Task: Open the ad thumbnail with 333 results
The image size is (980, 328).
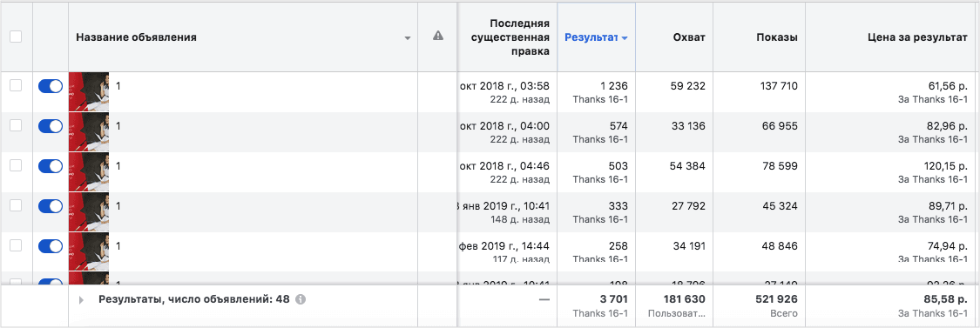Action: (x=89, y=211)
